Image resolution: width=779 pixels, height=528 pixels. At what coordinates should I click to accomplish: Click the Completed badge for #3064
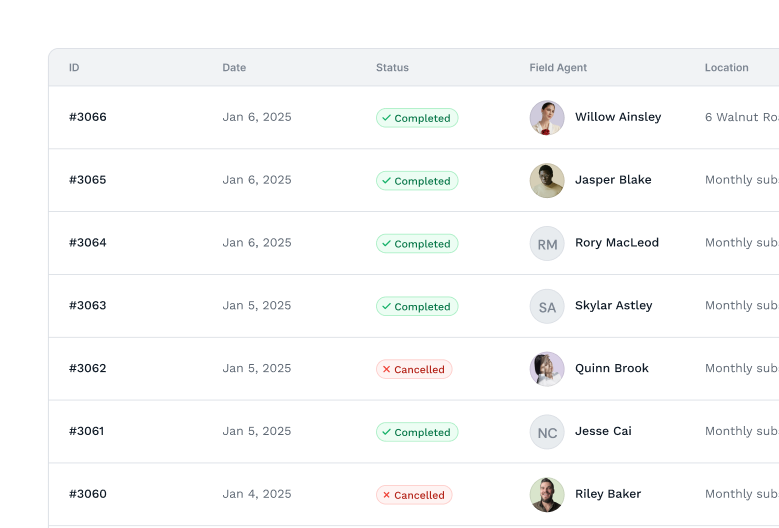coord(417,244)
